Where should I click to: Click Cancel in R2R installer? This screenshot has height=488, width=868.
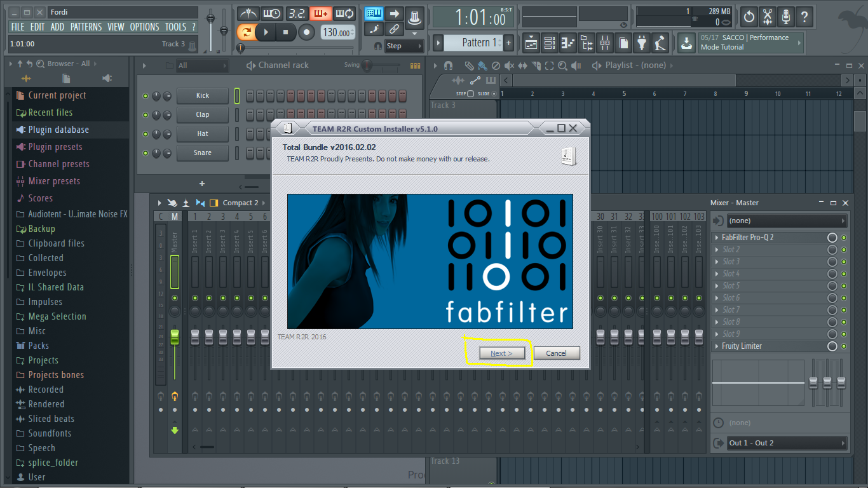(x=556, y=353)
